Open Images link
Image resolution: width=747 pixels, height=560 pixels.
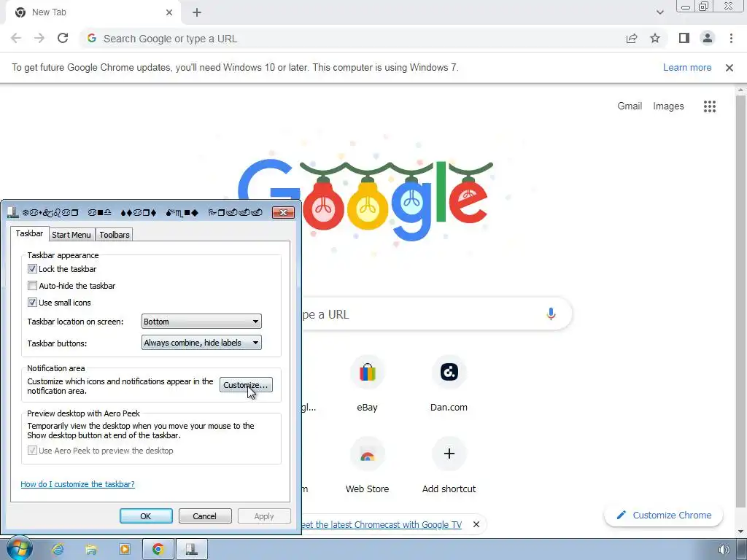tap(668, 106)
